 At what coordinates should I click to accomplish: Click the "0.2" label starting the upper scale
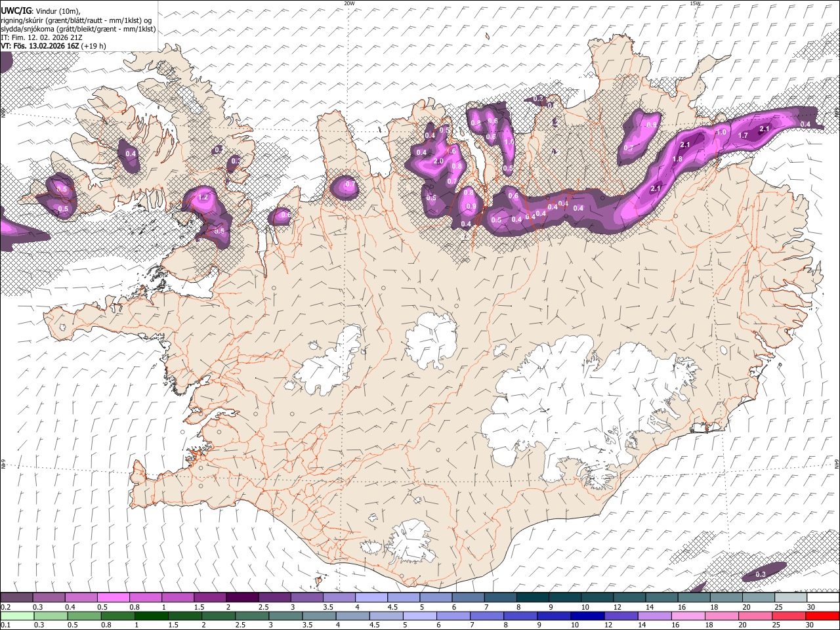(x=6, y=607)
